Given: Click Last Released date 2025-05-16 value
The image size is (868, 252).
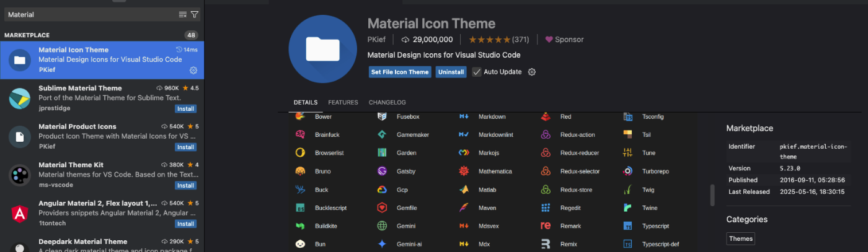Looking at the screenshot, I should coord(812,192).
